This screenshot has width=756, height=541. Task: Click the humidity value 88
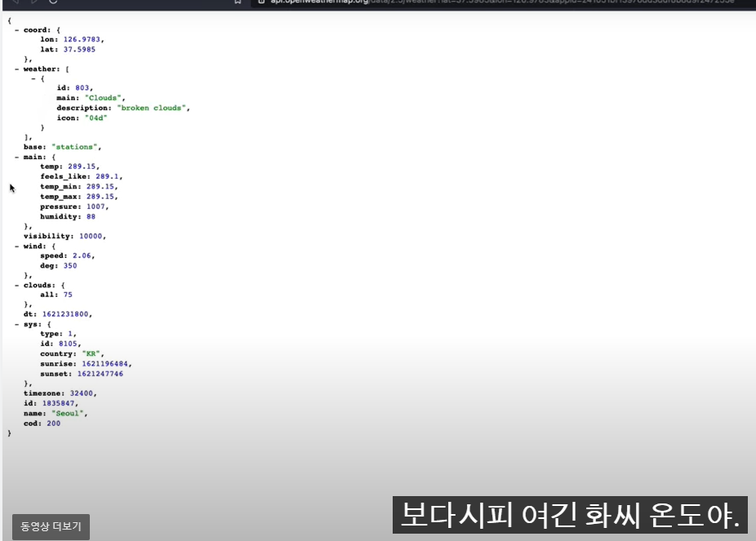tap(91, 217)
